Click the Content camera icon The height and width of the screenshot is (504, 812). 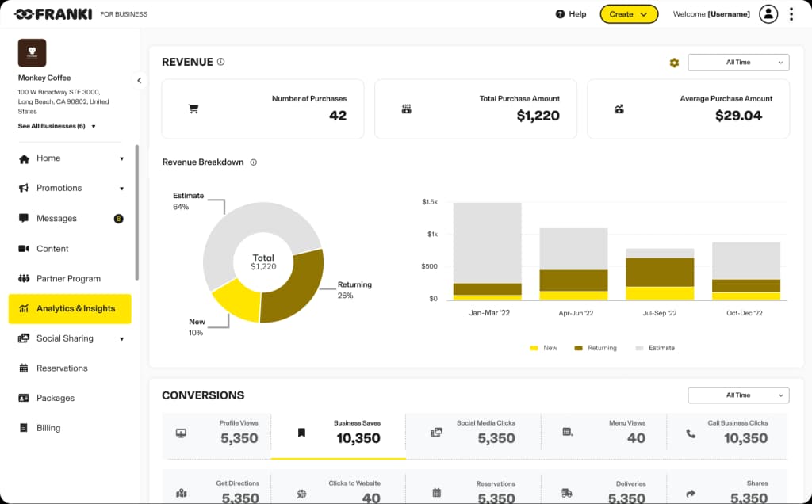[24, 249]
